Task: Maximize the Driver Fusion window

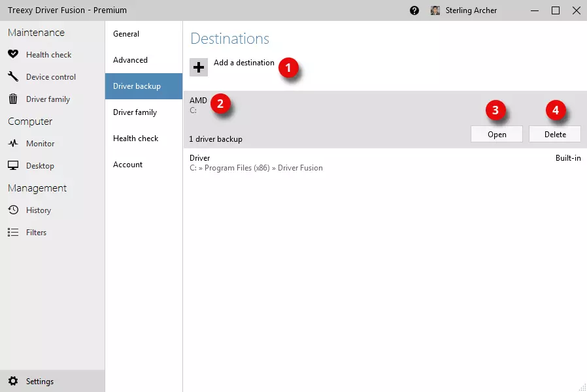Action: (x=556, y=10)
